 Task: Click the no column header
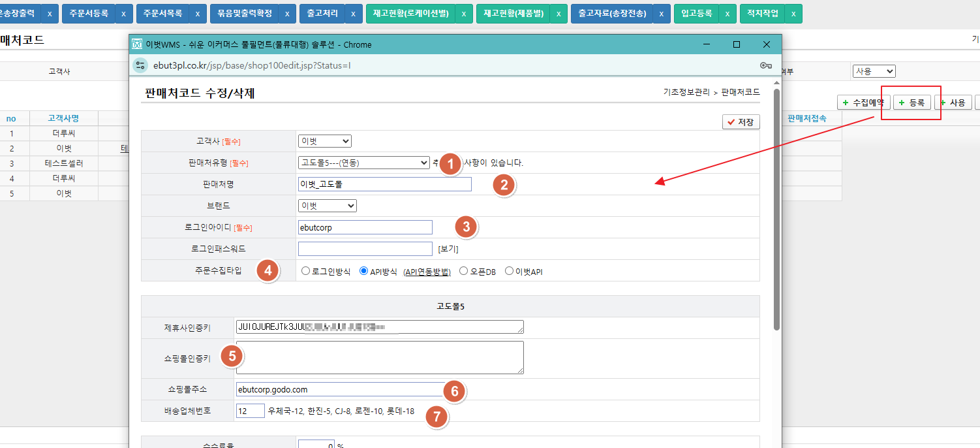coord(11,118)
